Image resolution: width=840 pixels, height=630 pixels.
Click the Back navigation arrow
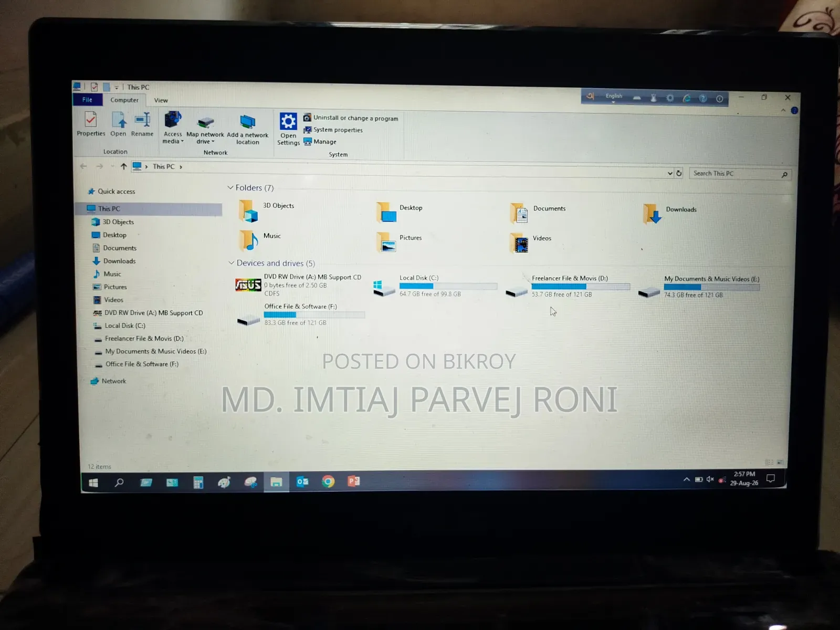tap(83, 166)
